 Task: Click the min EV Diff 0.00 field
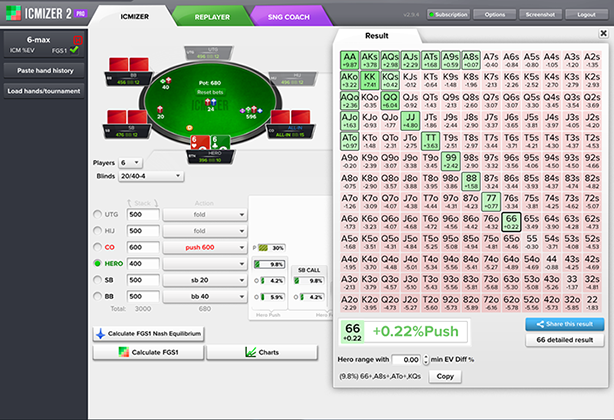pos(406,359)
